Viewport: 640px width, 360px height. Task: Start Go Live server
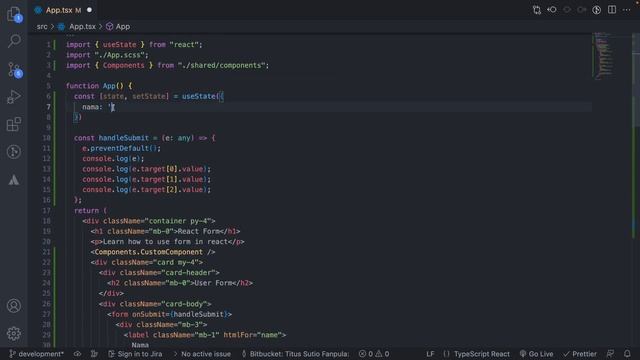536,354
